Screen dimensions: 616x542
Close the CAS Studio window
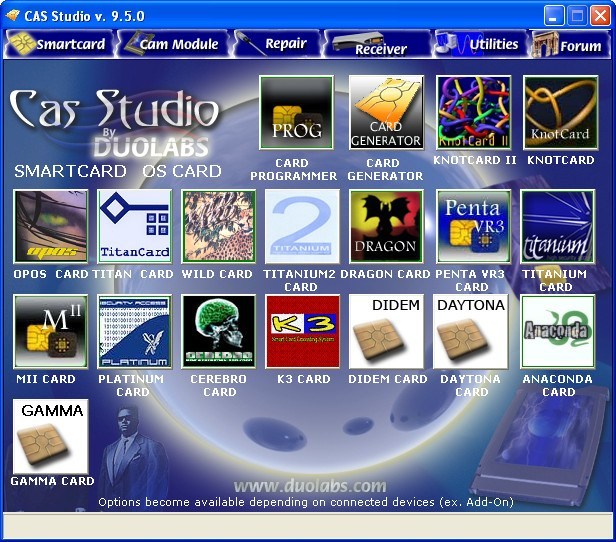tap(601, 16)
